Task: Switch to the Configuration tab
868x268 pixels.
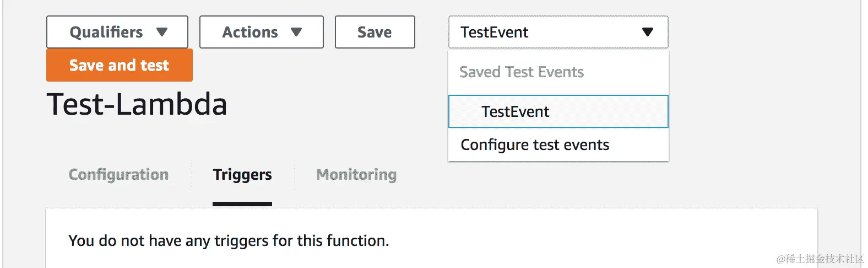Action: point(118,174)
